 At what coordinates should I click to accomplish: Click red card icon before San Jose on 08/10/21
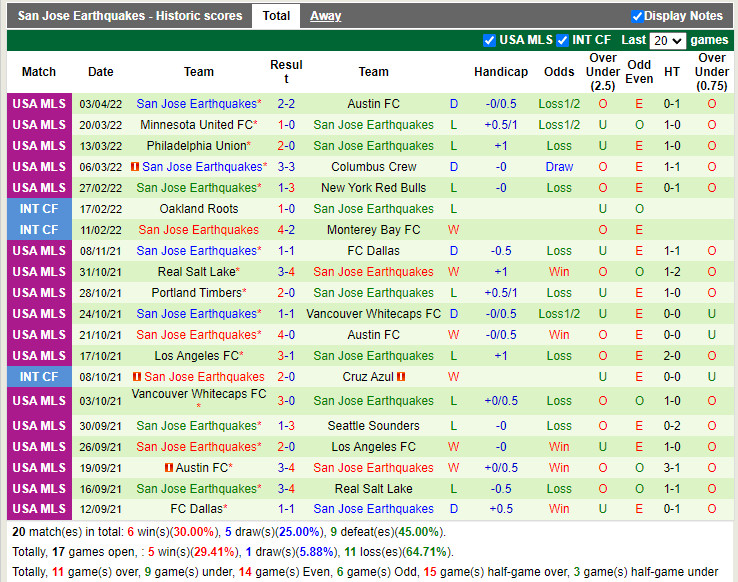(x=136, y=377)
